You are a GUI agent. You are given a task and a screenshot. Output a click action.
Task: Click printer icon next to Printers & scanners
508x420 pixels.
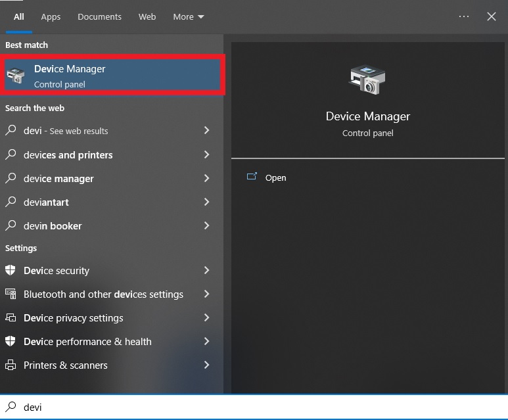11,365
